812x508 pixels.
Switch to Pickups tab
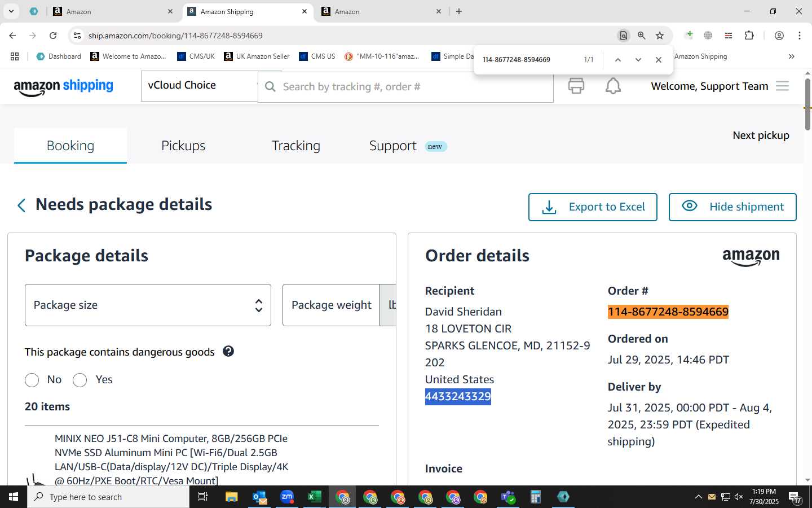pyautogui.click(x=183, y=146)
